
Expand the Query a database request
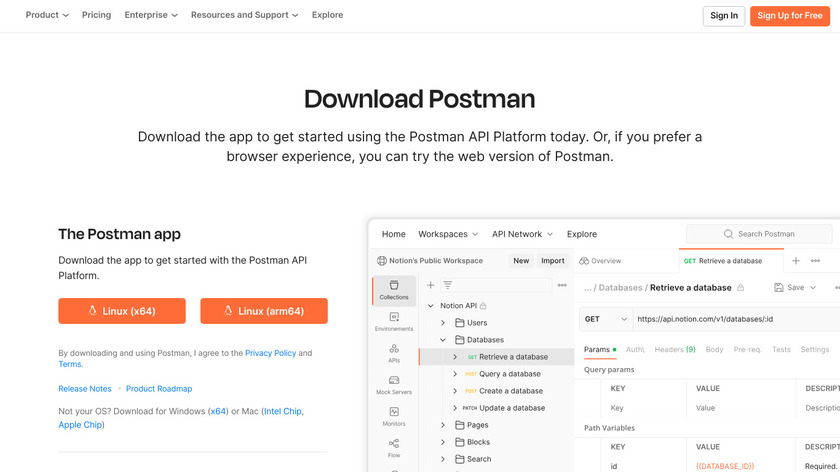click(x=455, y=374)
